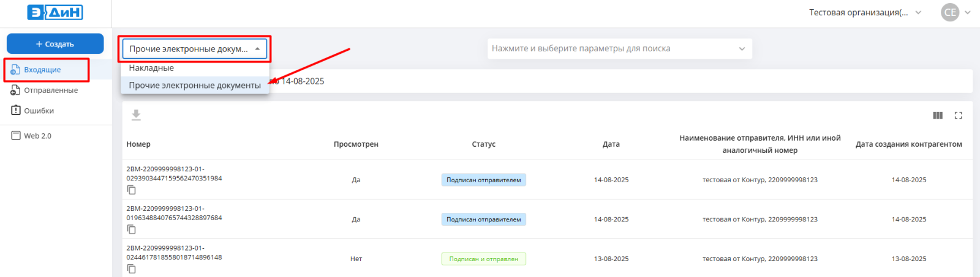Click the Подписан и отправлен status badge
Screen dimensions: 980x277
pos(483,259)
